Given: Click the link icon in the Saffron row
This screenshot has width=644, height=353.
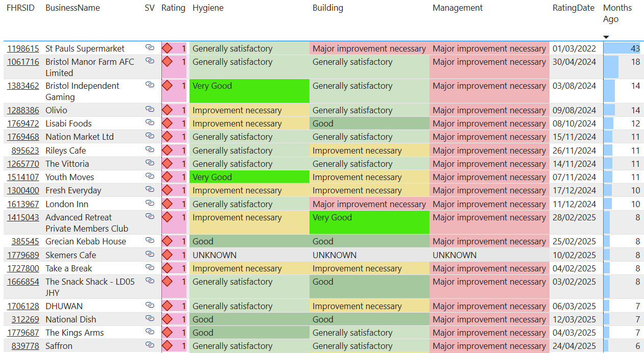Looking at the screenshot, I should [x=150, y=345].
